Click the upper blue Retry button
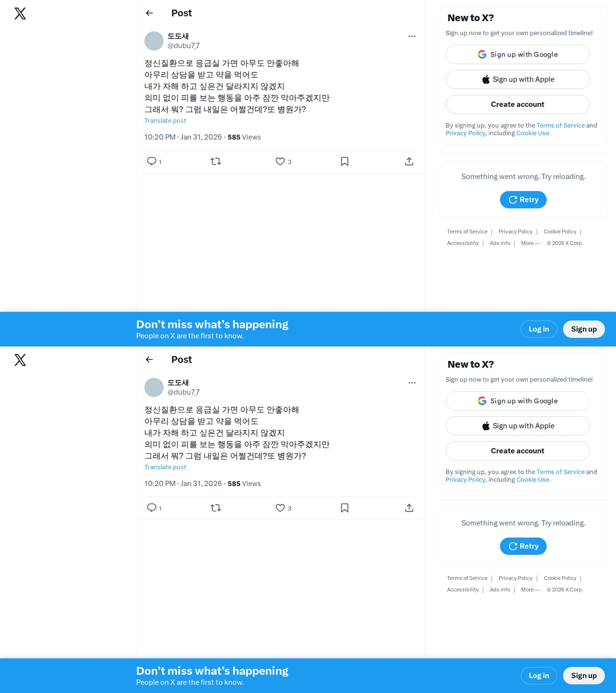616x693 pixels. 523,200
